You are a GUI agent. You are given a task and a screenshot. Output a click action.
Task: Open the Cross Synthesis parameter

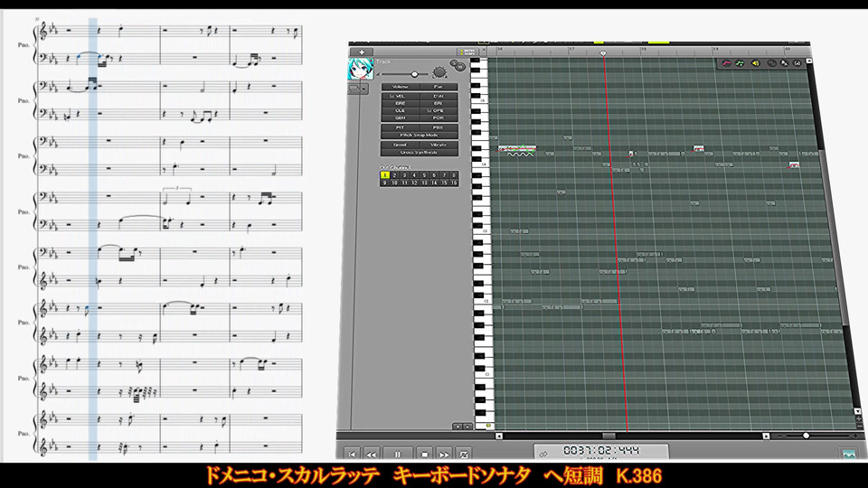(x=419, y=153)
